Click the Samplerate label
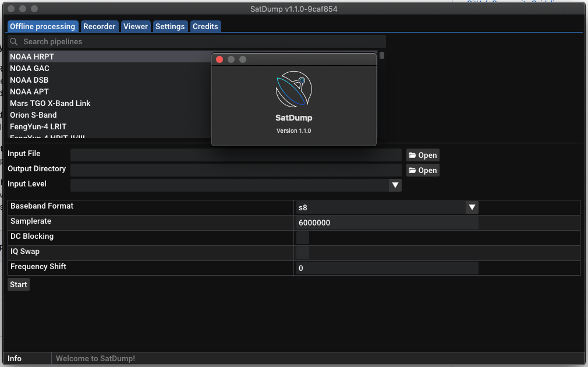The height and width of the screenshot is (367, 588). click(31, 221)
